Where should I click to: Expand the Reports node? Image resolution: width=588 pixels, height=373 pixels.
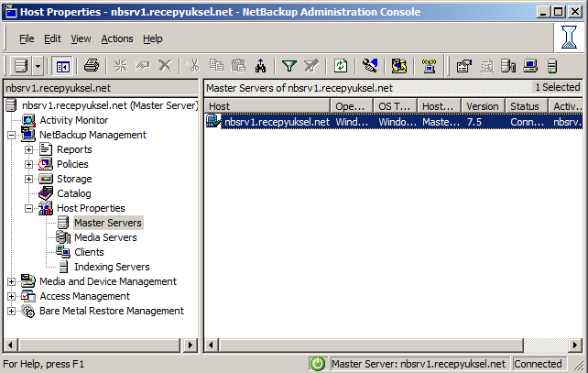click(28, 149)
